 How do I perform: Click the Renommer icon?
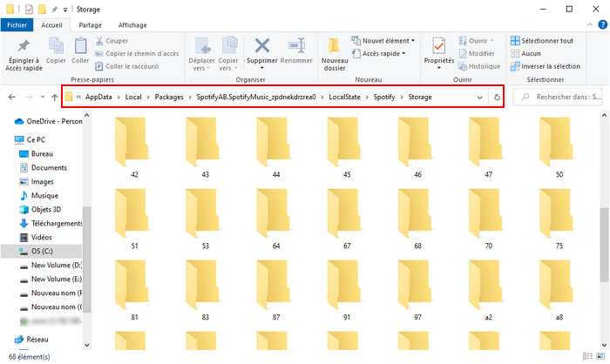pos(297,47)
